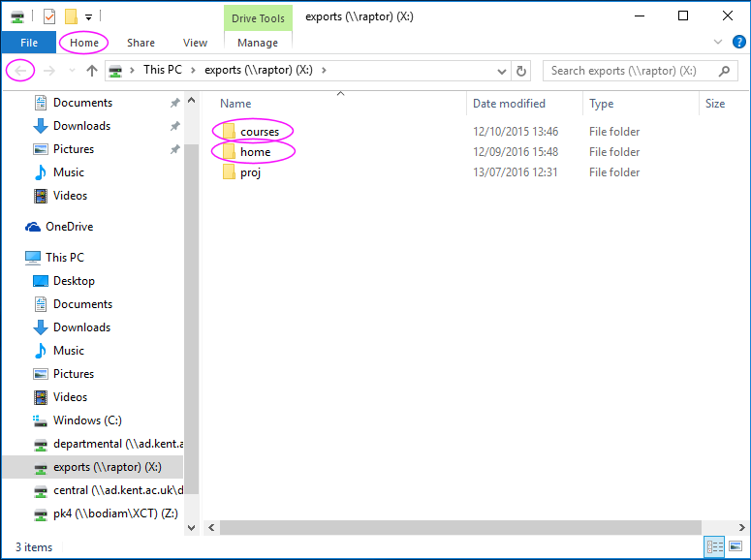Click the Properties quick access icon
751x560 pixels.
click(x=48, y=16)
